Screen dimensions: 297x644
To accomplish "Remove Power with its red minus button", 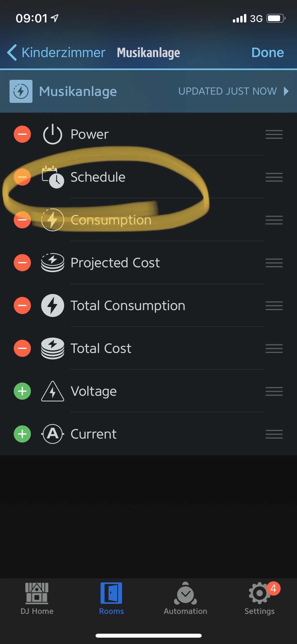I will (x=22, y=134).
